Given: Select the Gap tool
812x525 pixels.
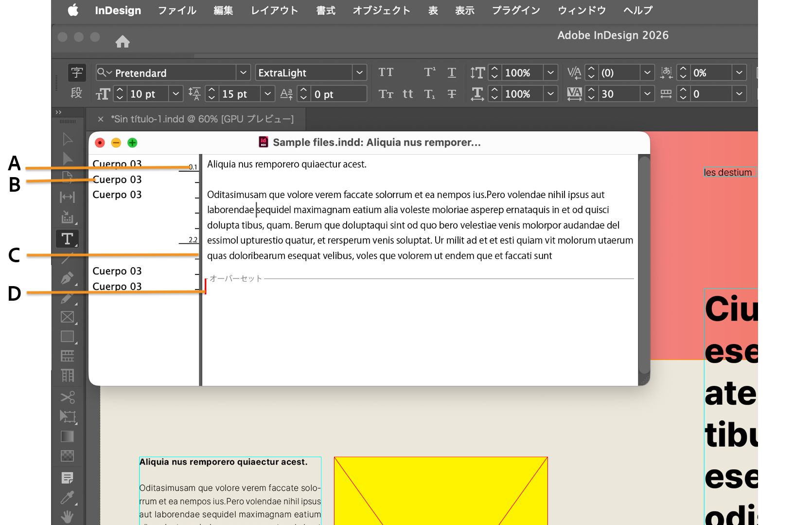Looking at the screenshot, I should [67, 197].
